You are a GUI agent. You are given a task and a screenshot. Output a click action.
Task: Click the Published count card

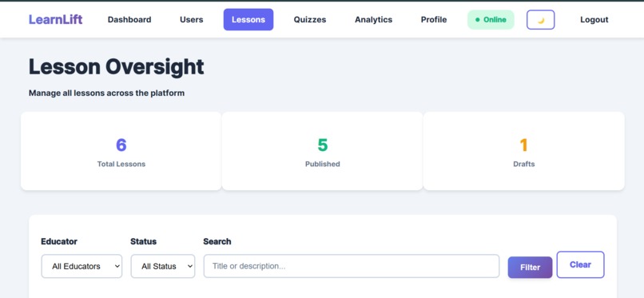[323, 151]
